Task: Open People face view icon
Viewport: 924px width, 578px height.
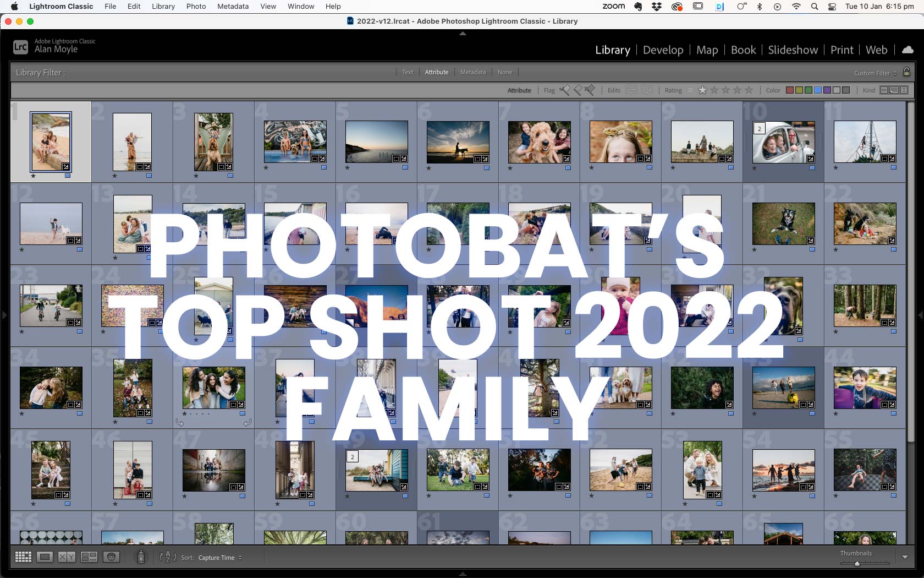Action: pos(112,557)
